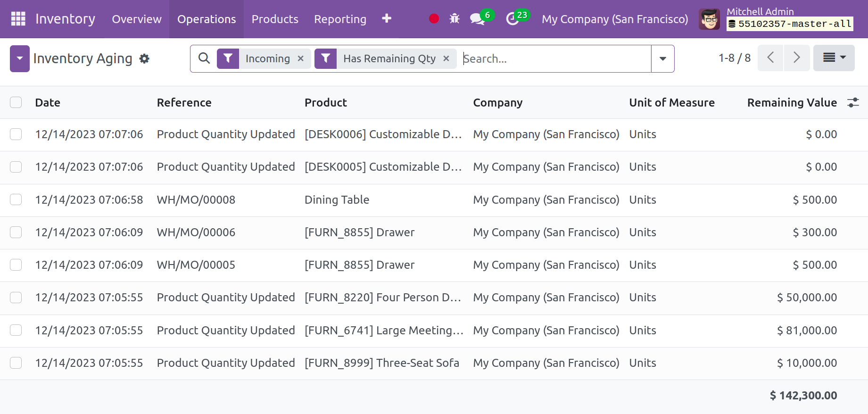Click the Search input field
Image resolution: width=868 pixels, height=414 pixels.
click(x=554, y=58)
